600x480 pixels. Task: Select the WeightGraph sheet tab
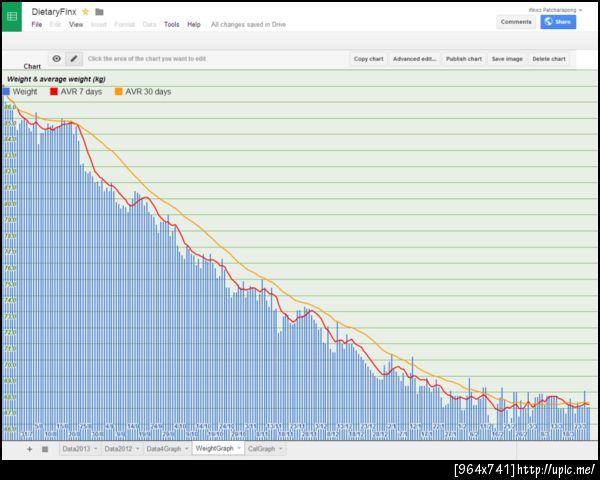(x=214, y=448)
